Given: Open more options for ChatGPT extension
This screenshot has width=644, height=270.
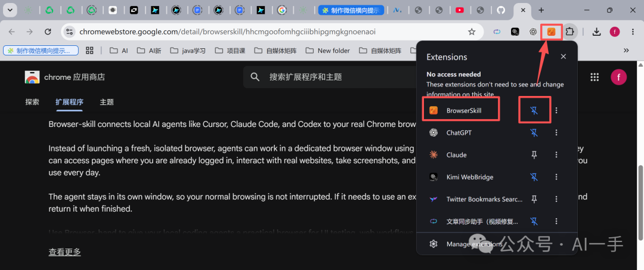Looking at the screenshot, I should [x=556, y=132].
